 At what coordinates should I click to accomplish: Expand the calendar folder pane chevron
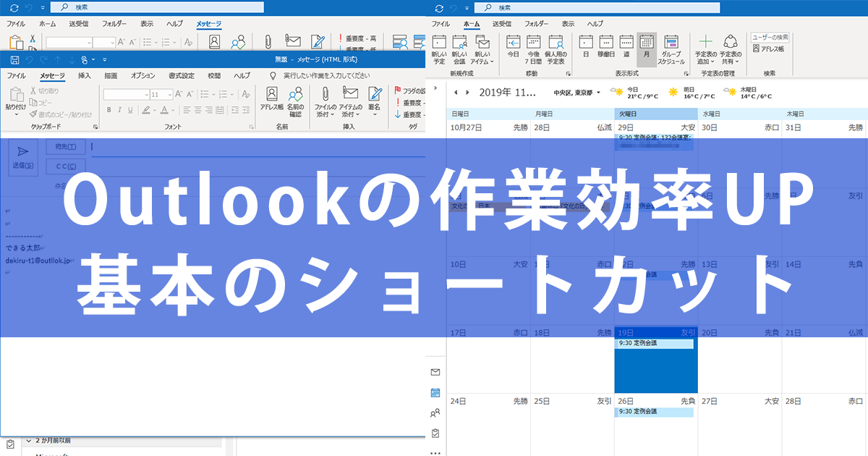click(435, 88)
